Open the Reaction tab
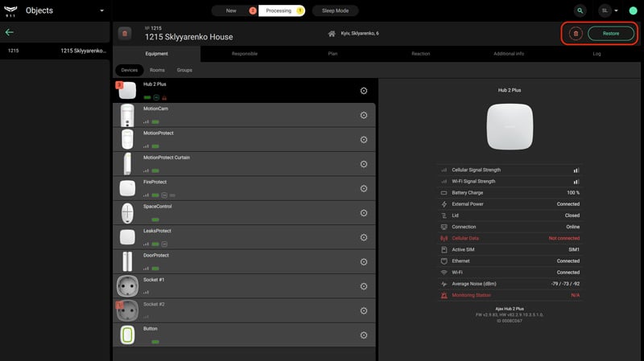Viewport: 644px width, 361px height. pos(420,54)
